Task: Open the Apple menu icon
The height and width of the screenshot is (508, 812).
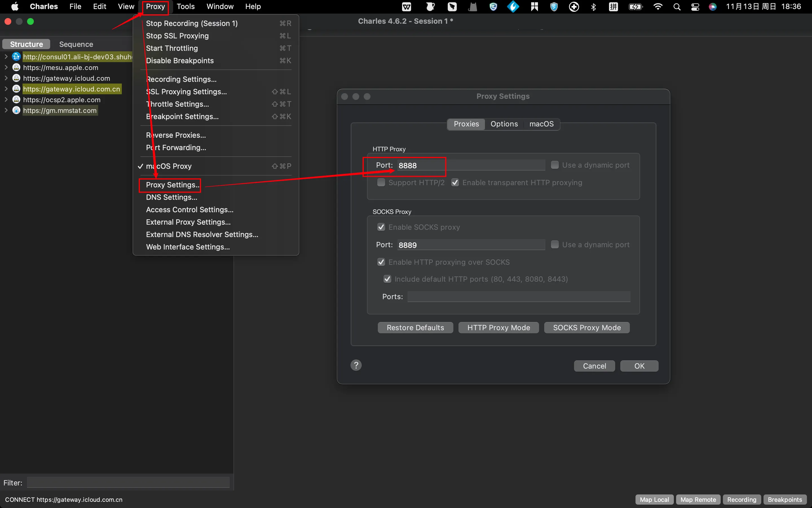Action: pos(15,6)
